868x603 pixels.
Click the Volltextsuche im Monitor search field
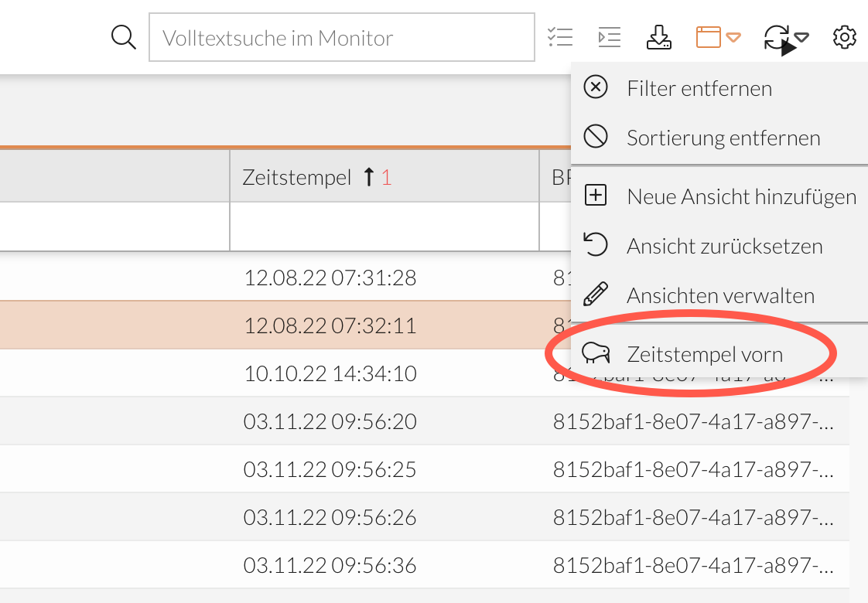tap(340, 36)
